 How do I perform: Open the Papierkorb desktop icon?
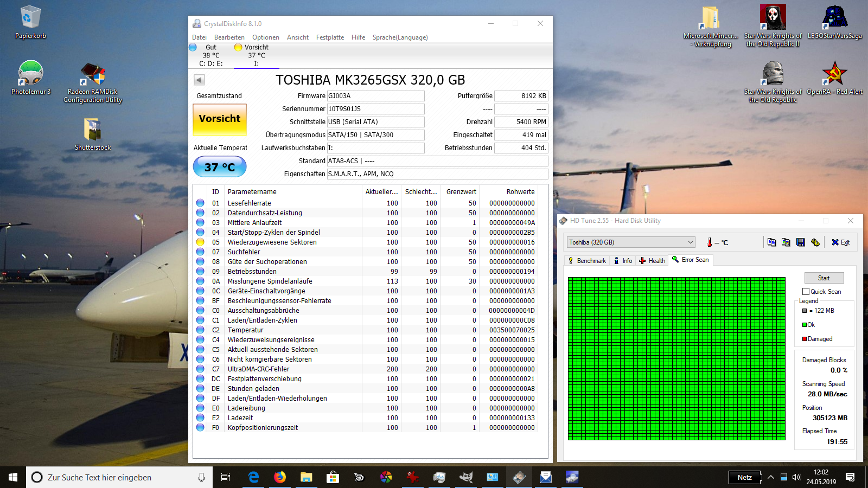click(30, 23)
